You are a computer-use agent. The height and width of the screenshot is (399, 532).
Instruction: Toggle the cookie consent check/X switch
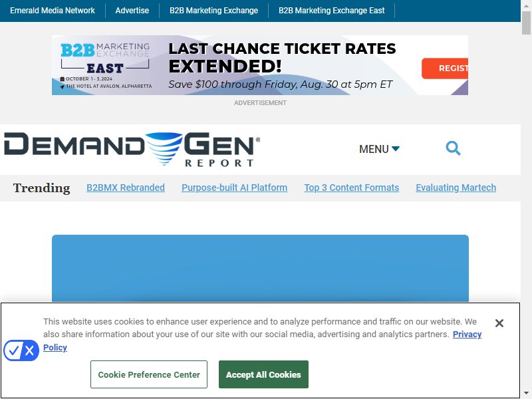[x=21, y=350]
